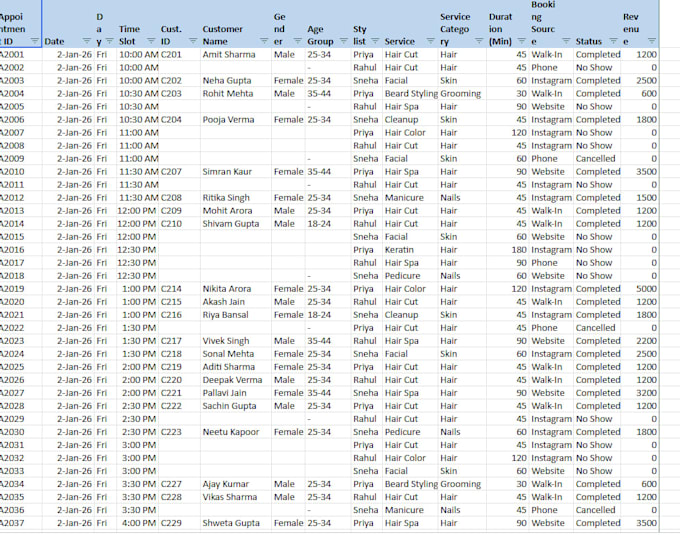680x535 pixels.
Task: Select the cell containing Sachin Gupta
Action: 235,406
